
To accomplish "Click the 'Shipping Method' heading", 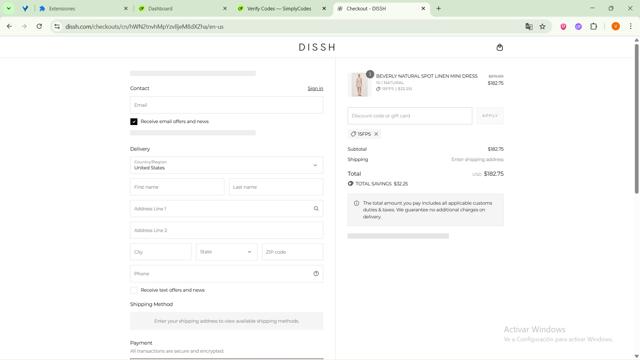I will (x=151, y=304).
